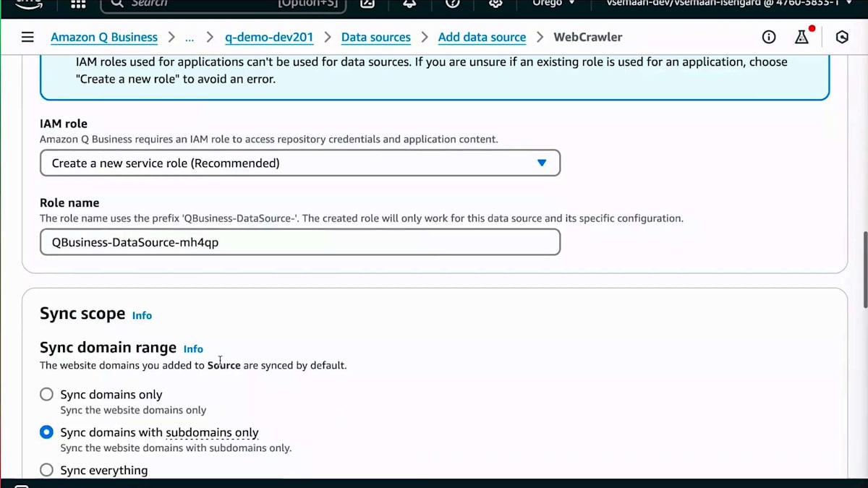Image resolution: width=868 pixels, height=488 pixels.
Task: Select Sync domains only radio button
Action: (x=46, y=394)
